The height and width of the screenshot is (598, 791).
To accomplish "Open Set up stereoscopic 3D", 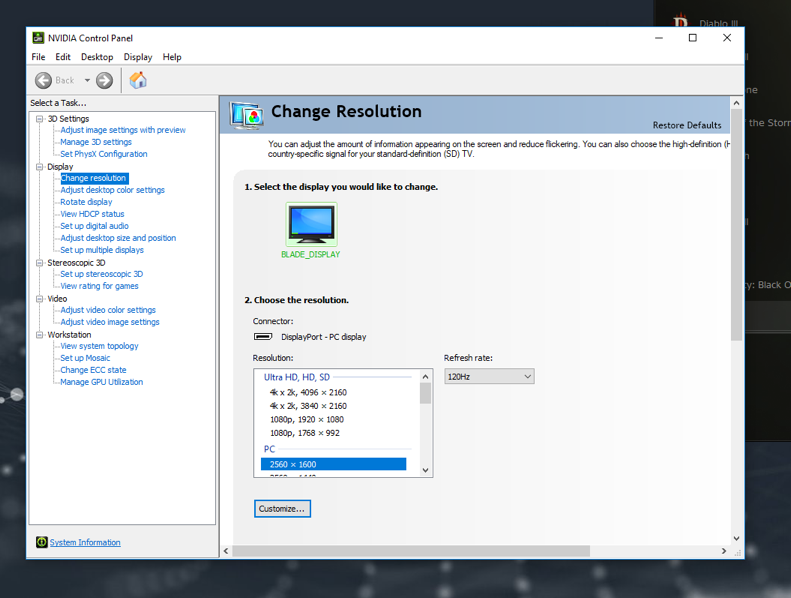I will [x=101, y=274].
